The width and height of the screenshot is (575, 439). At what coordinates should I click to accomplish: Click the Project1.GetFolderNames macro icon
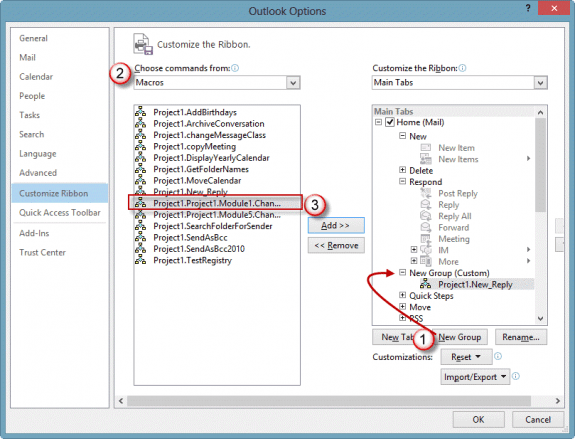140,168
